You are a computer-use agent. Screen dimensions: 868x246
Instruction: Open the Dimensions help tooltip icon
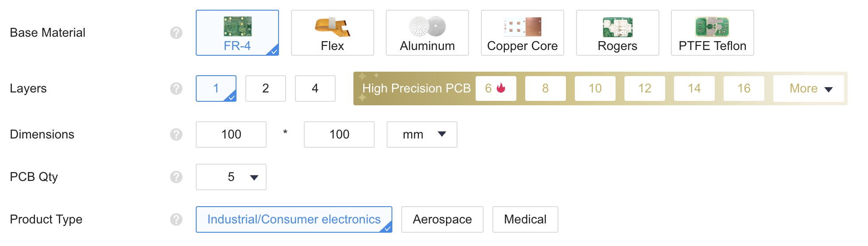176,135
